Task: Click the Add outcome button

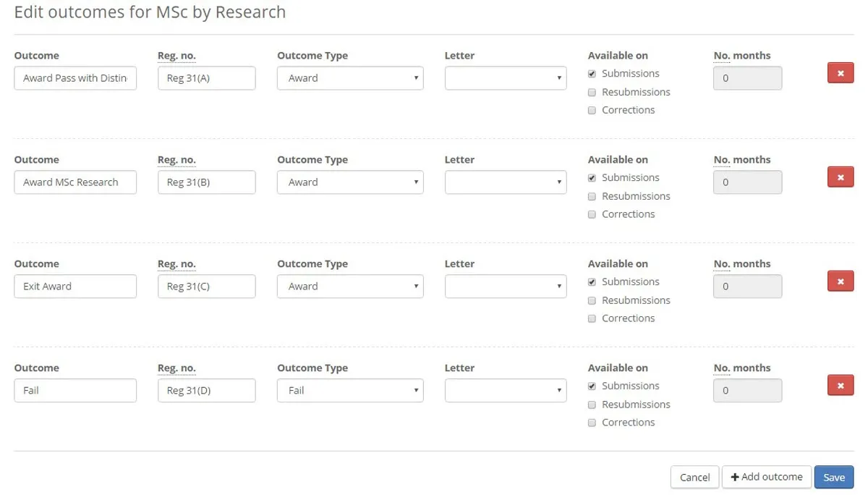Action: (766, 477)
